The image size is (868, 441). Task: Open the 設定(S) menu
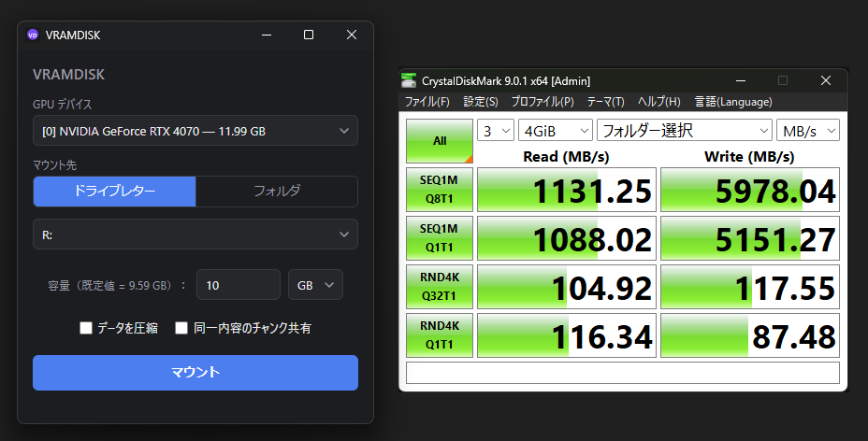pyautogui.click(x=481, y=102)
